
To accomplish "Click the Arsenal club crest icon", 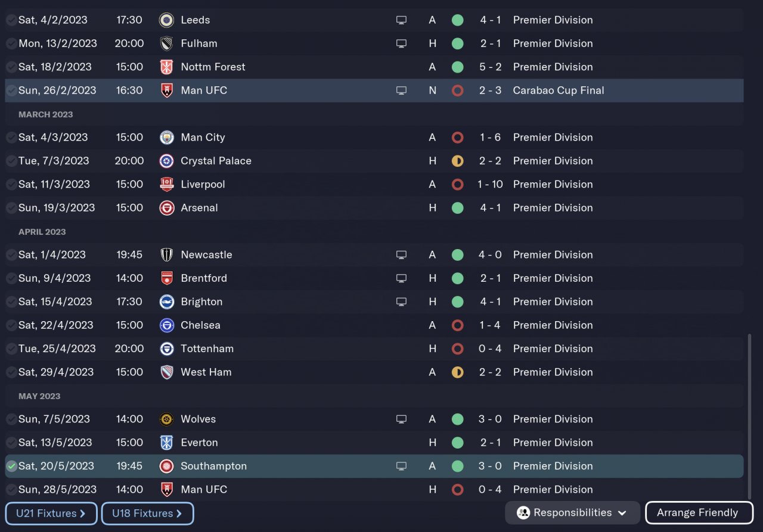I will pyautogui.click(x=166, y=208).
